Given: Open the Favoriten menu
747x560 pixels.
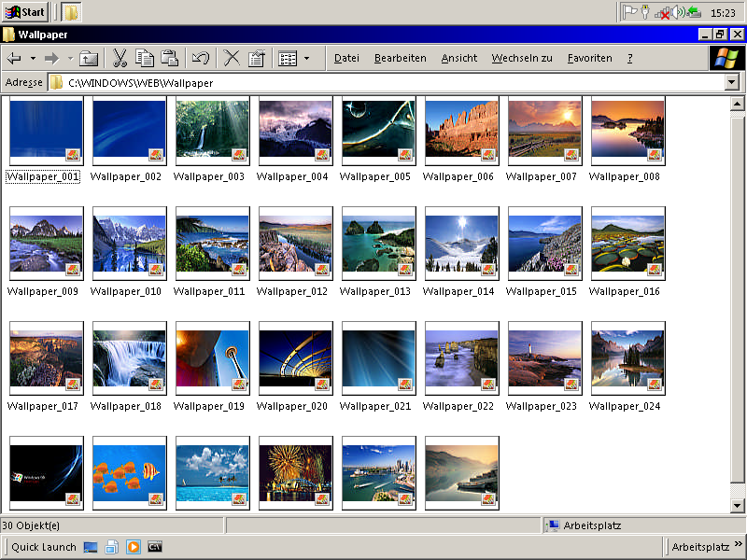Looking at the screenshot, I should (589, 58).
